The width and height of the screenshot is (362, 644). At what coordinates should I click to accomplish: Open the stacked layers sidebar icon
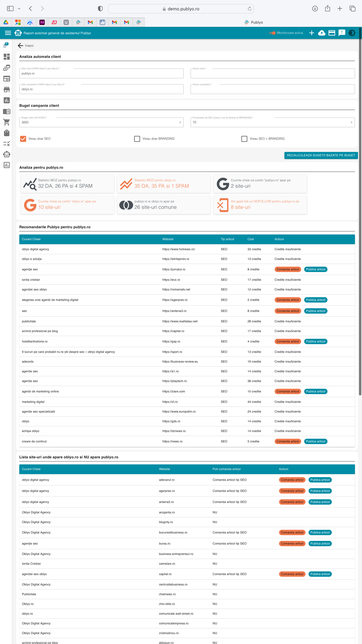7,68
